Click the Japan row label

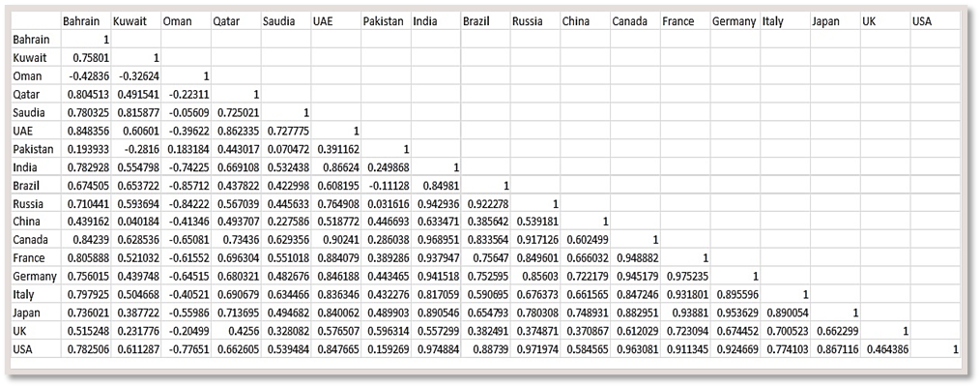[x=36, y=312]
